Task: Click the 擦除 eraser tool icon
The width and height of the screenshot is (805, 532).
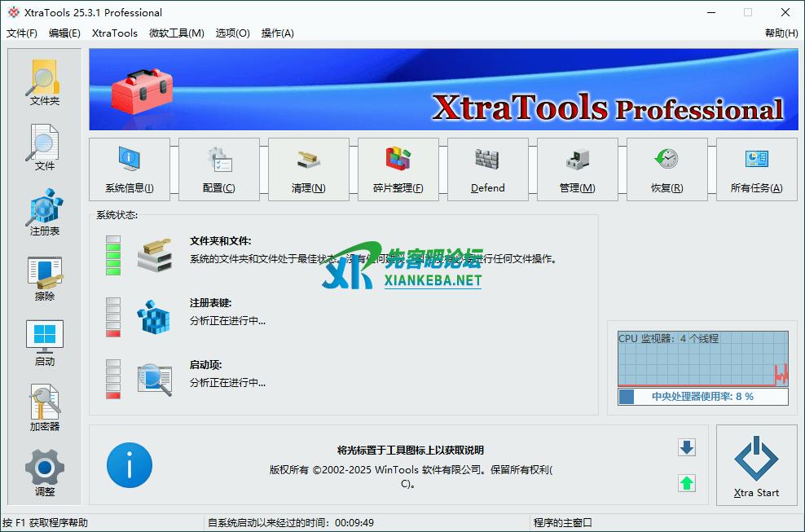Action: click(44, 277)
